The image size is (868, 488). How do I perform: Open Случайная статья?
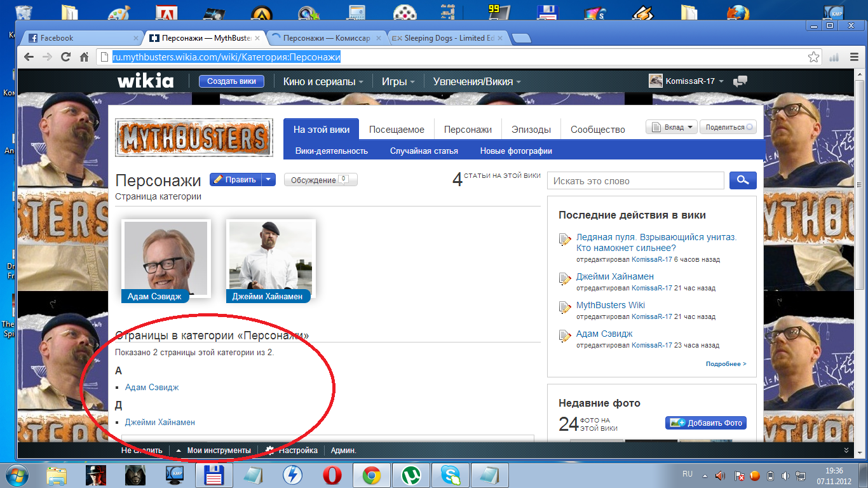424,151
